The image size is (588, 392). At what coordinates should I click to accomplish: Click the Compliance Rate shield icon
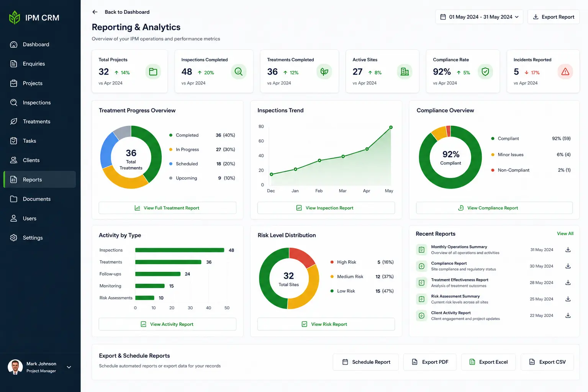[485, 72]
